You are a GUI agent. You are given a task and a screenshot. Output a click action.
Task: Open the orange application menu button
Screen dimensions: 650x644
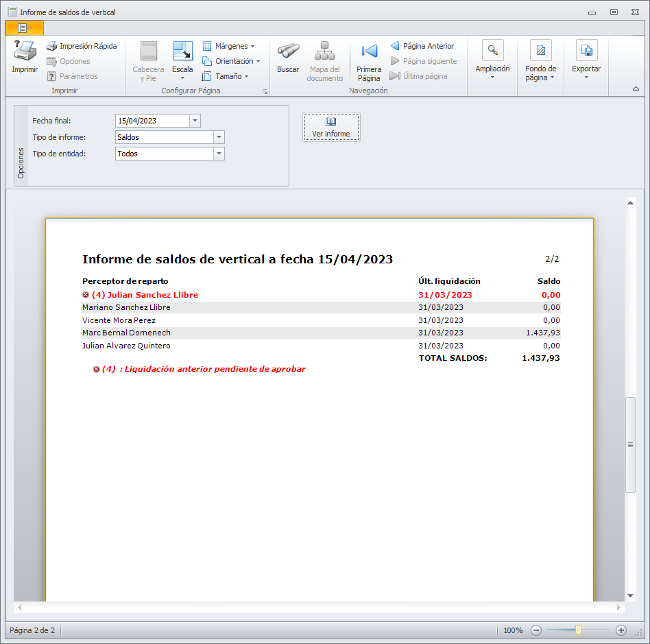tap(25, 28)
